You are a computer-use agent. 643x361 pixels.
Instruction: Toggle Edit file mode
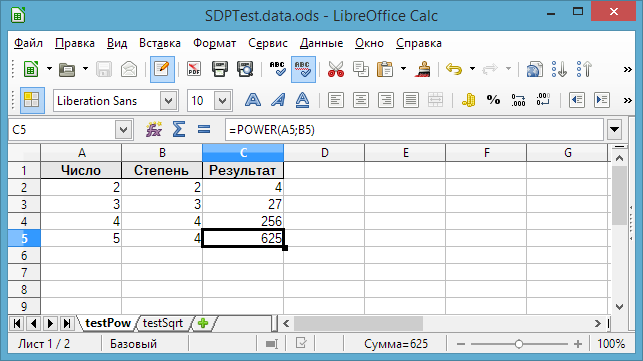162,69
